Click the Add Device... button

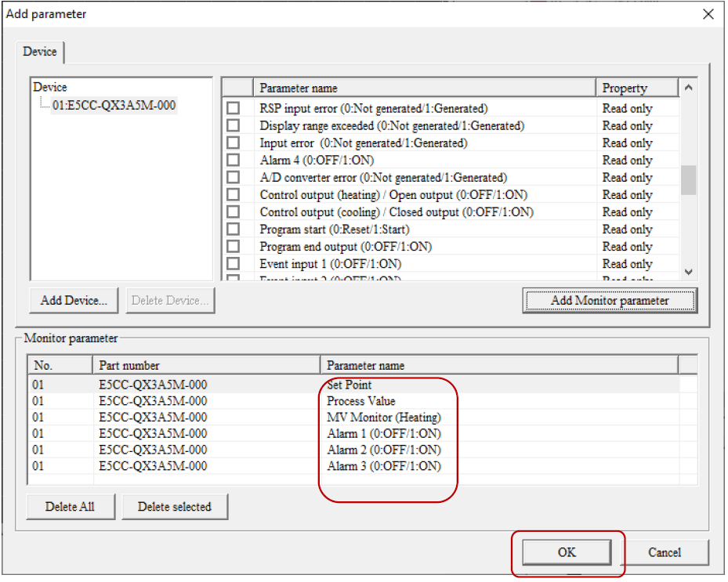point(74,300)
